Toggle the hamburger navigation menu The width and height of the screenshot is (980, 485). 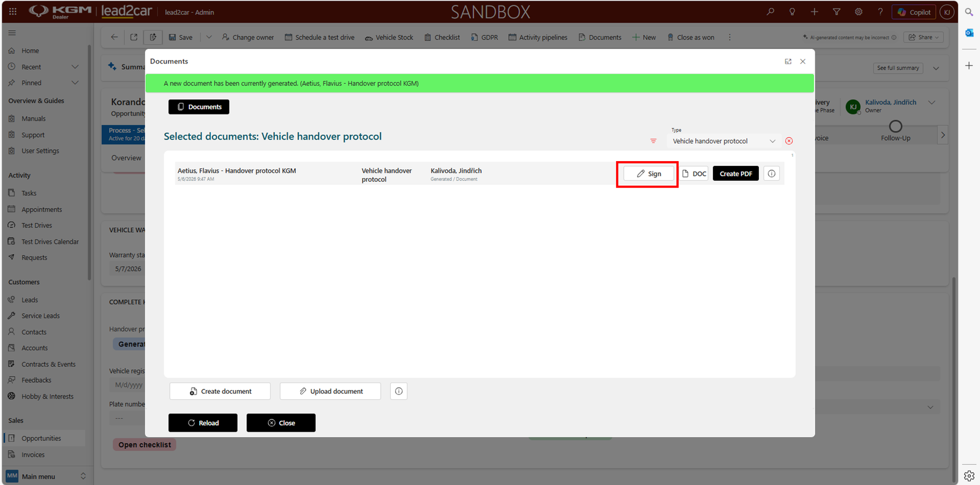click(12, 33)
